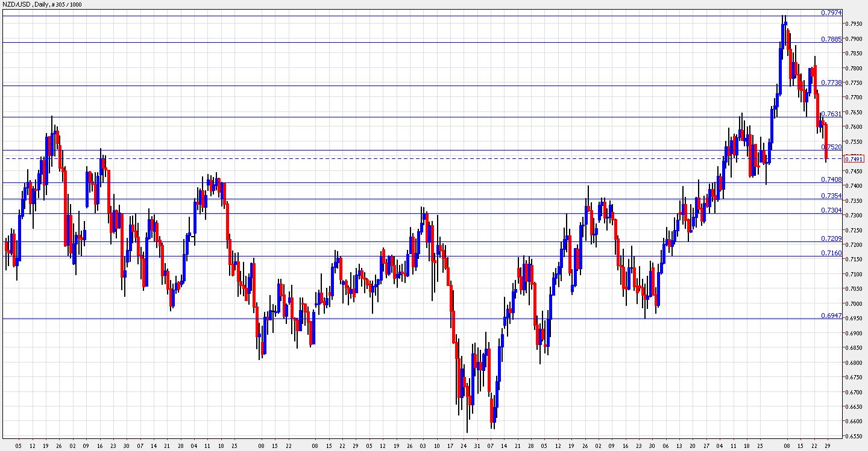This screenshot has width=868, height=451.
Task: Click the 0.7738 price level label
Action: click(831, 82)
